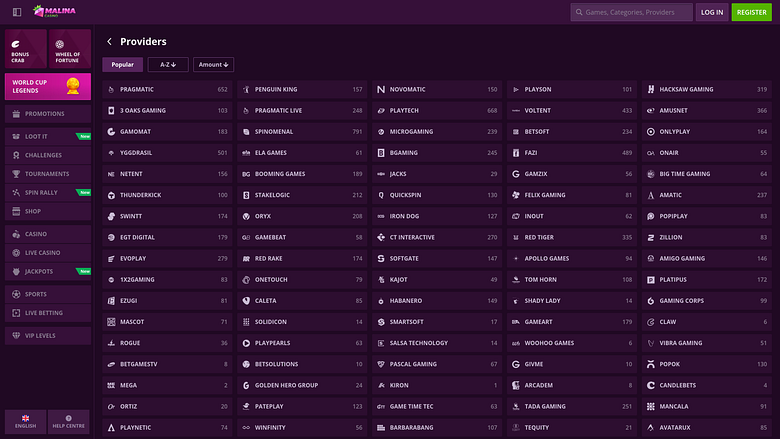Select Yggdrasil provider

coord(167,153)
